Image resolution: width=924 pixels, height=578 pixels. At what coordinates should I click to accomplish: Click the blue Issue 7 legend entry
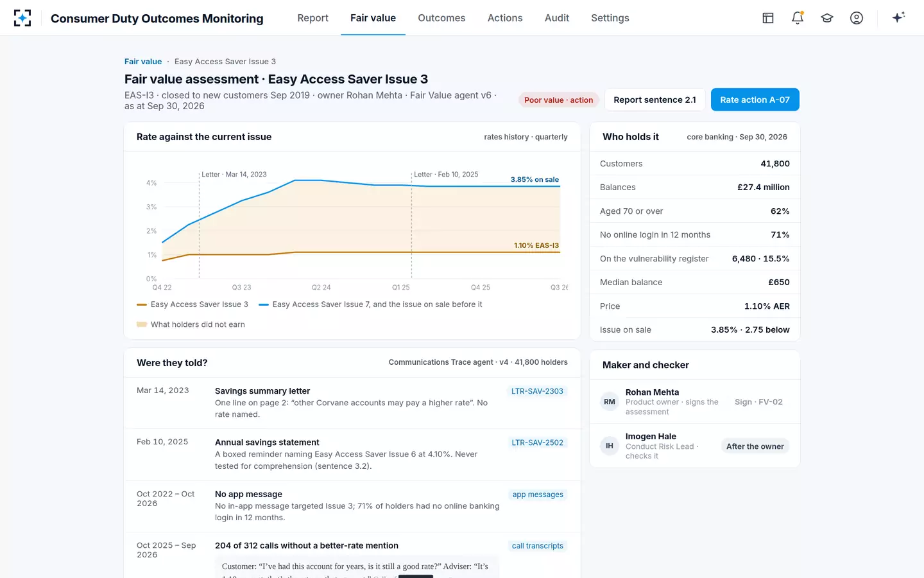click(x=370, y=304)
